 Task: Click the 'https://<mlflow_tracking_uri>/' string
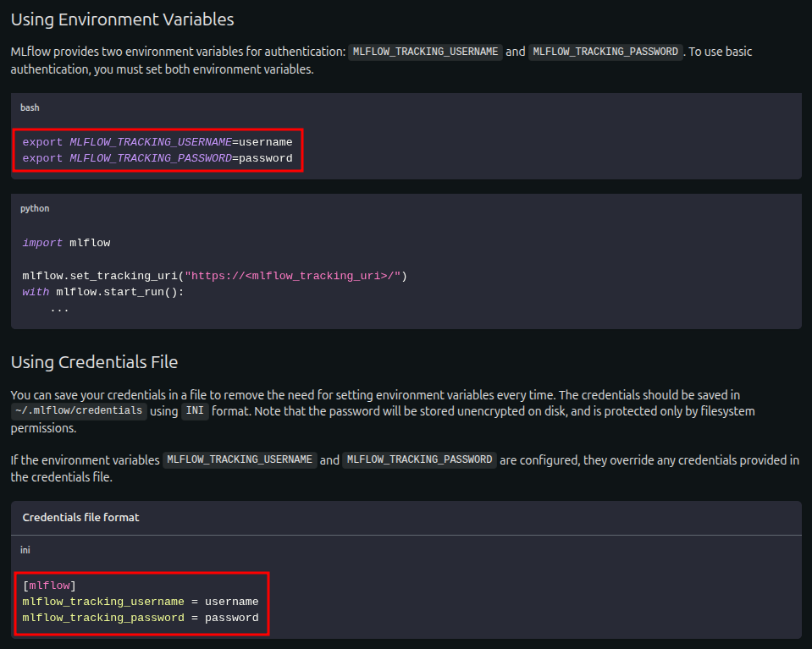click(x=293, y=276)
